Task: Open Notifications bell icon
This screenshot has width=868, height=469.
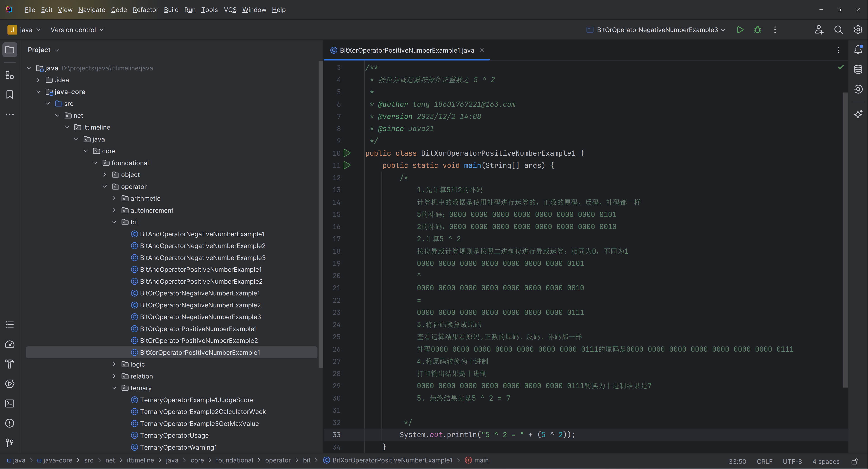Action: tap(858, 50)
